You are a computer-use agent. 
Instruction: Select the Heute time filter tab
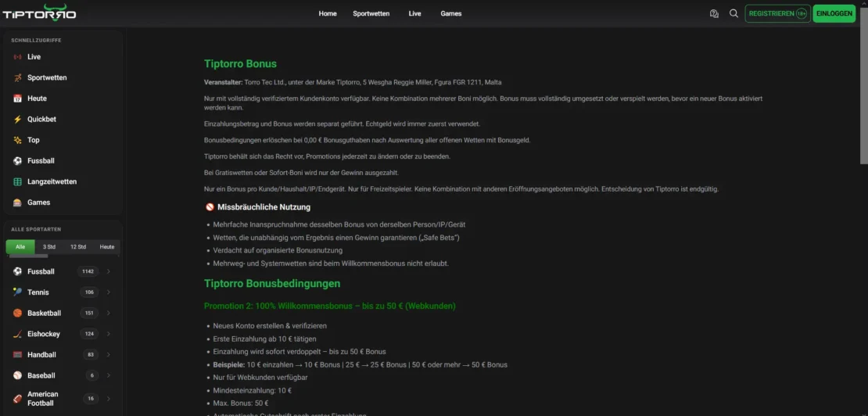click(x=107, y=247)
